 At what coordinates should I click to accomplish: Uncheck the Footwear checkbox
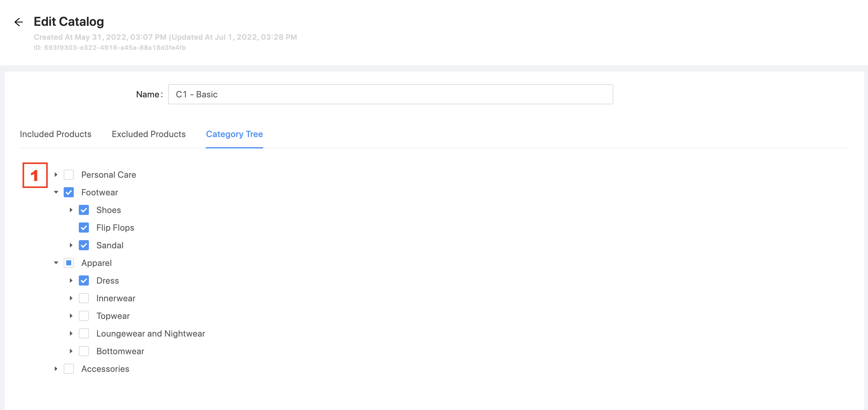point(69,192)
